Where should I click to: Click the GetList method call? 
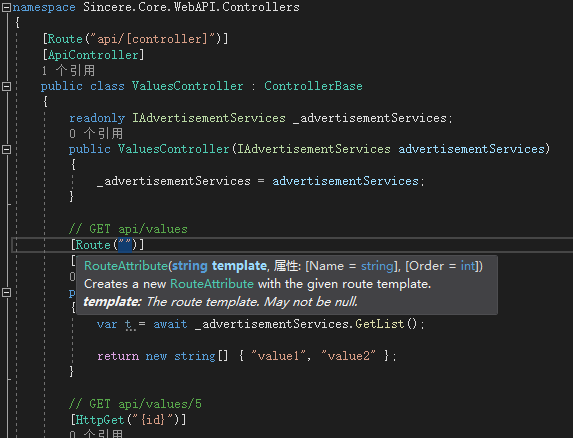[x=380, y=324]
